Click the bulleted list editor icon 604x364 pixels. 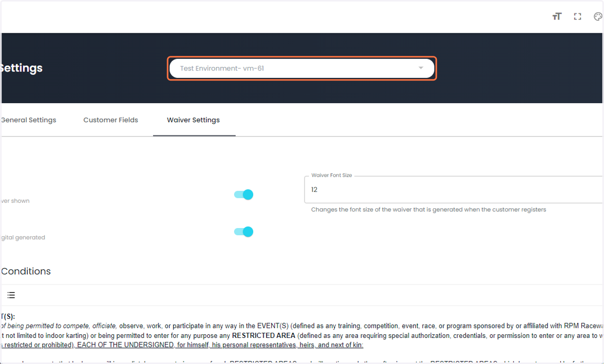tap(11, 295)
